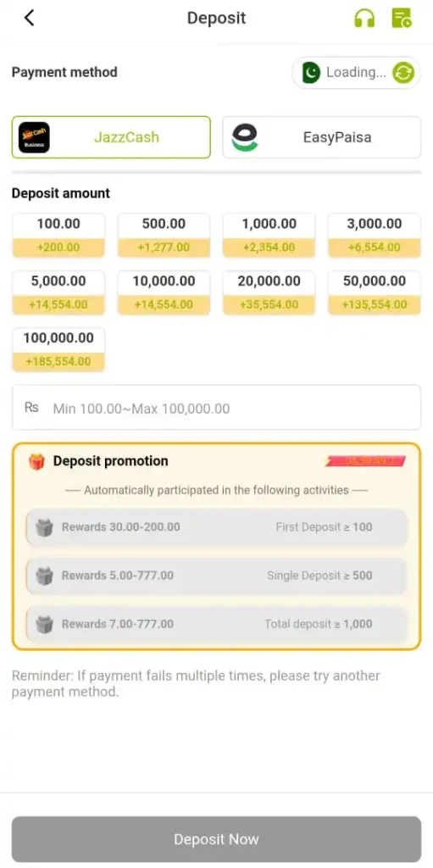Tap the EasyPaisa logo icon
Screen dimensions: 433x868
pyautogui.click(x=245, y=137)
